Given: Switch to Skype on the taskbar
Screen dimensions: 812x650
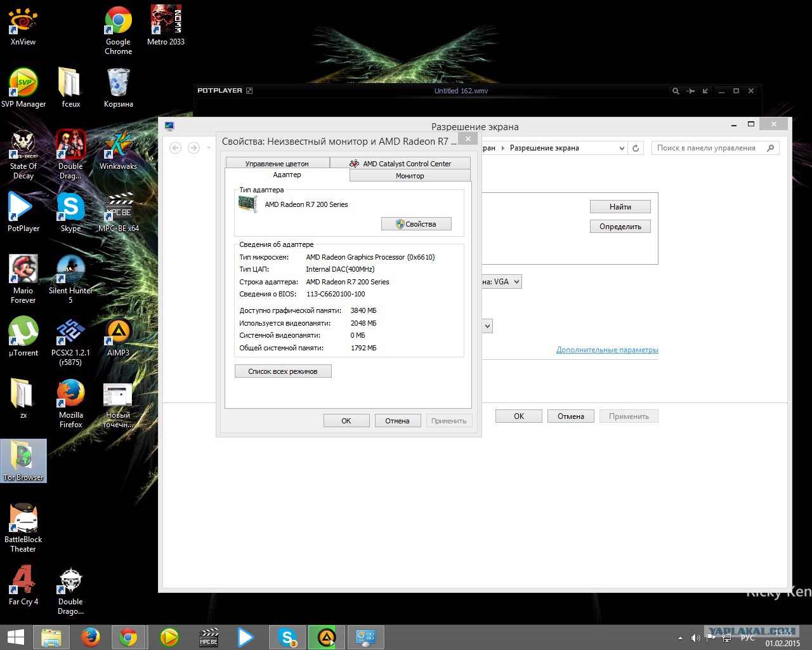Looking at the screenshot, I should (x=287, y=637).
